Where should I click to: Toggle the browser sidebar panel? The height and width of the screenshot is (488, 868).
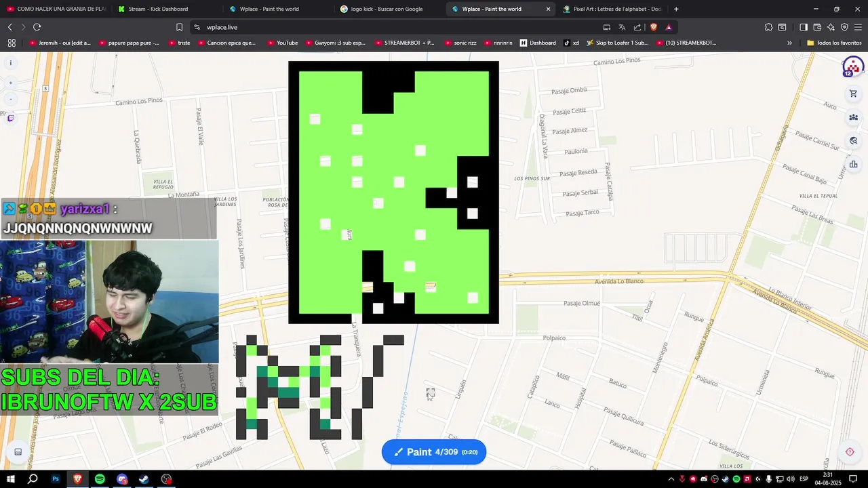tap(804, 27)
